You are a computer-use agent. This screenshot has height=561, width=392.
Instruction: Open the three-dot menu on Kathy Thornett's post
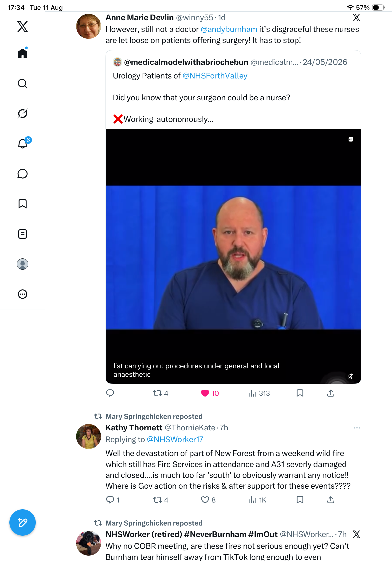pos(357,428)
